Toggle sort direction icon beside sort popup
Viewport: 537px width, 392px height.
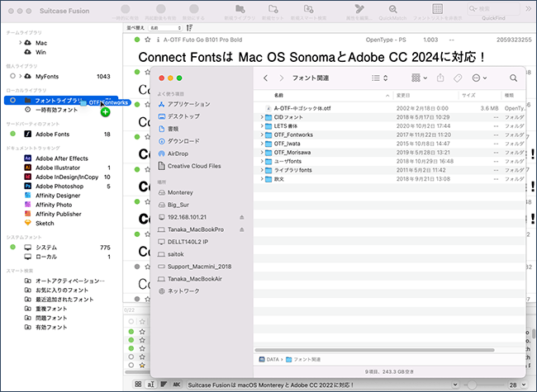click(x=189, y=28)
